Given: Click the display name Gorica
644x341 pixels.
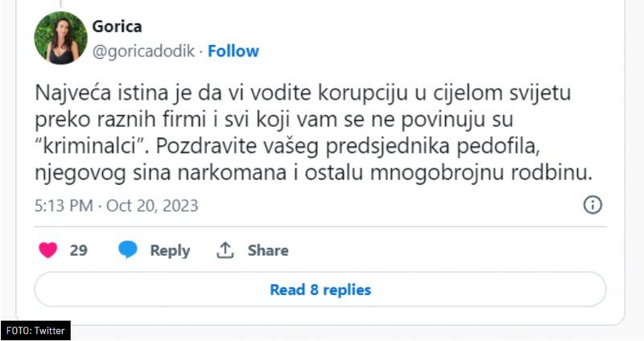Looking at the screenshot, I should coord(117,27).
